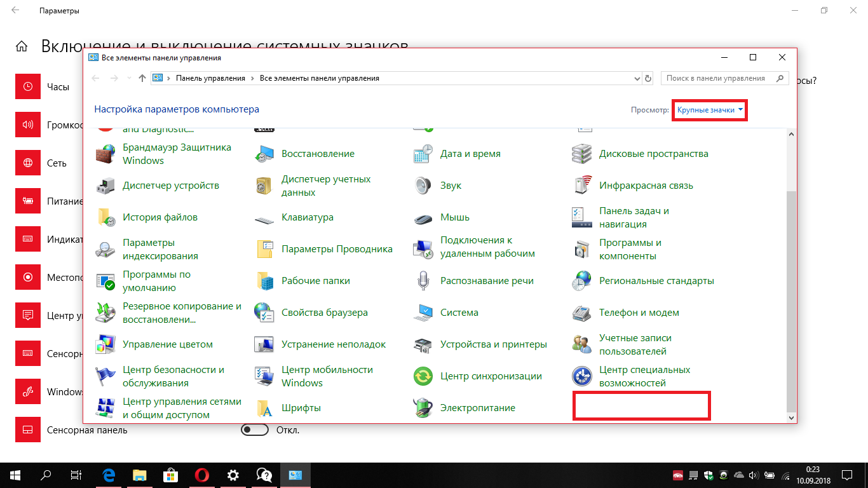Open Распознавание речи microphone icon
The height and width of the screenshot is (488, 868).
(423, 281)
